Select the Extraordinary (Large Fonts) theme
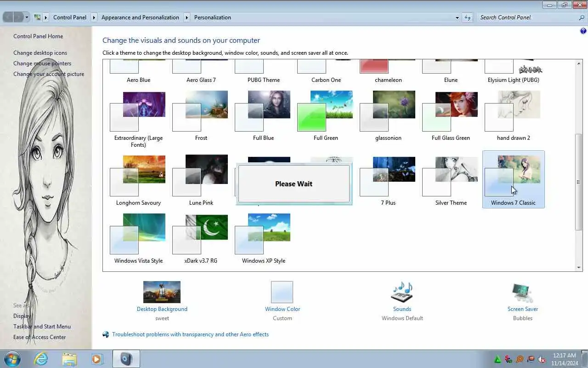The image size is (588, 368). [x=138, y=119]
